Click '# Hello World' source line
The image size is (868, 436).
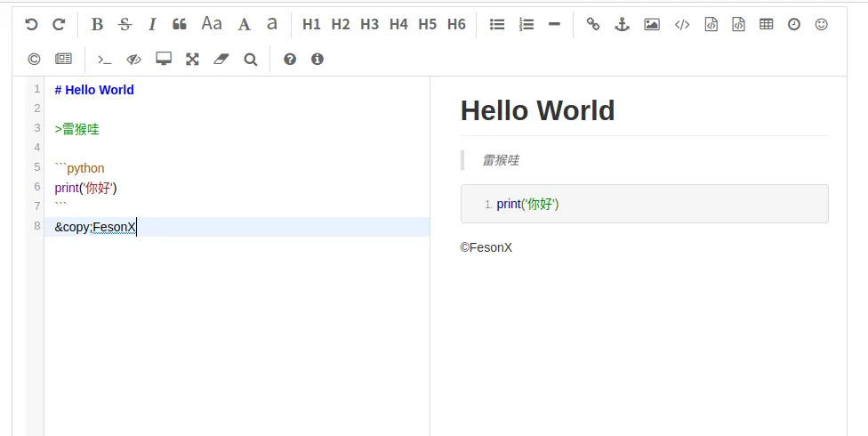(x=94, y=90)
